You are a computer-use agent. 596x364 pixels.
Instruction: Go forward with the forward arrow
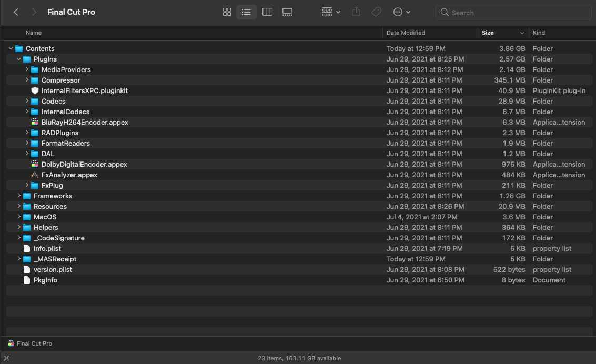coord(34,12)
